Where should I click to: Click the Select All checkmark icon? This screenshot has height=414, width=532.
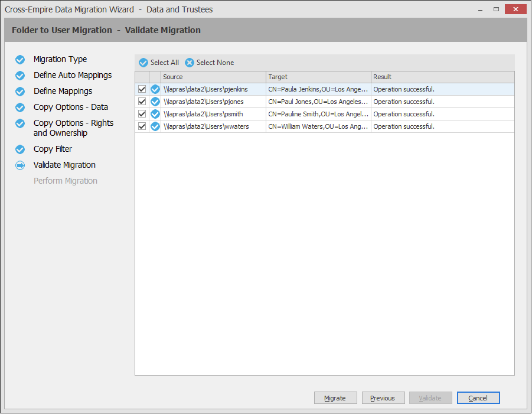click(x=143, y=63)
